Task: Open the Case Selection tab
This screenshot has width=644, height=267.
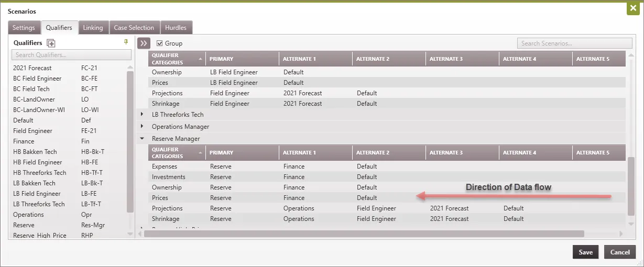Action: coord(134,28)
